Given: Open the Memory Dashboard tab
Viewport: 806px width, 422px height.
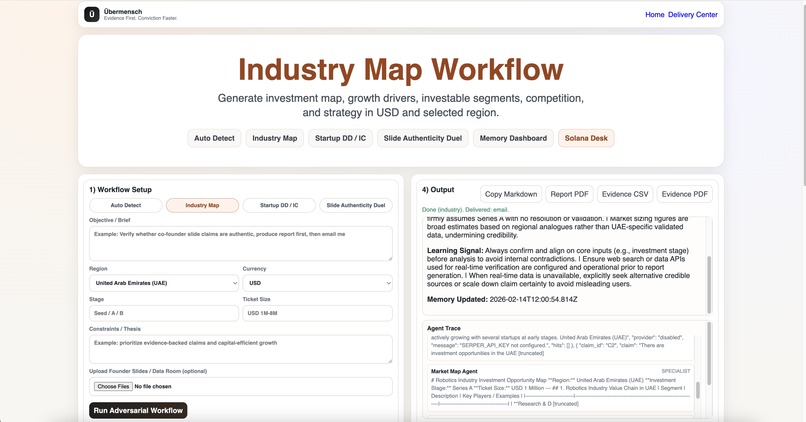Looking at the screenshot, I should 513,138.
